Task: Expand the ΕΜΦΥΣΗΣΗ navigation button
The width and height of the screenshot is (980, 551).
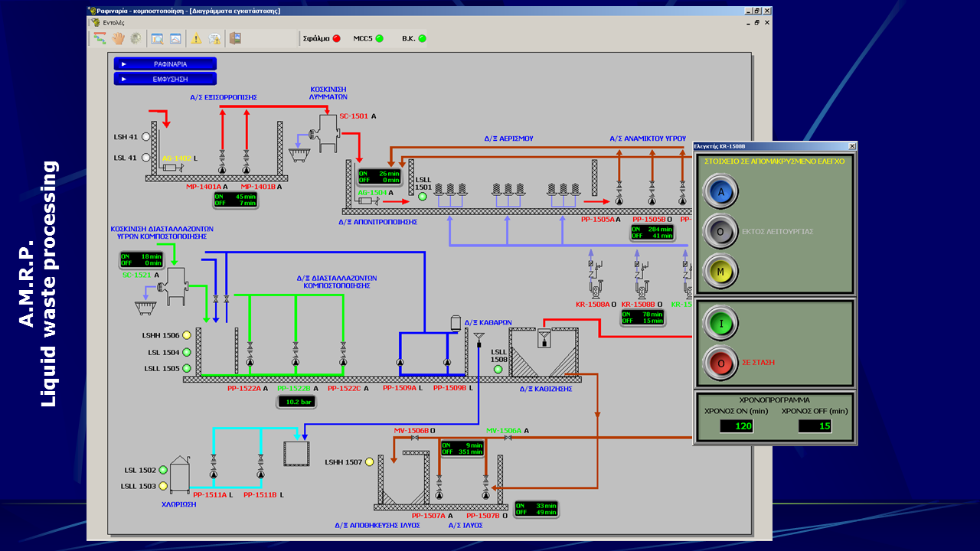Action: [x=165, y=79]
